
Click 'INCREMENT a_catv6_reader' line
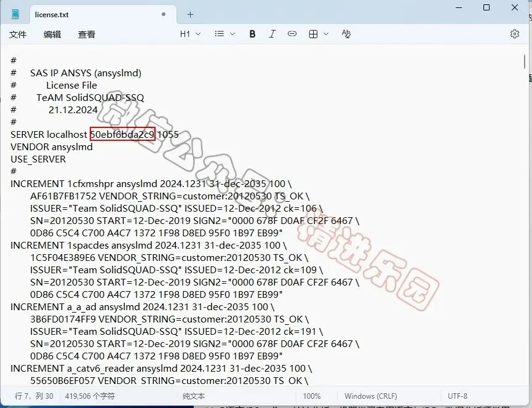click(161, 368)
